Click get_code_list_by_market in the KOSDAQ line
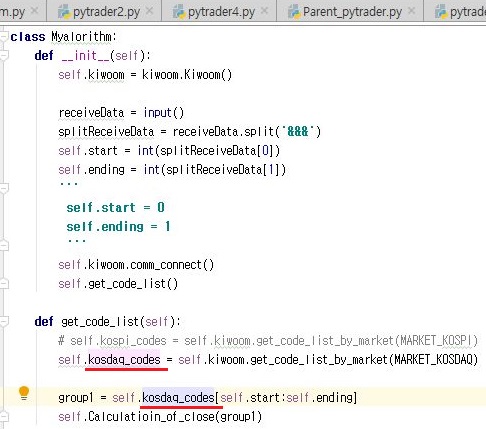This screenshot has width=486, height=429. [319, 360]
